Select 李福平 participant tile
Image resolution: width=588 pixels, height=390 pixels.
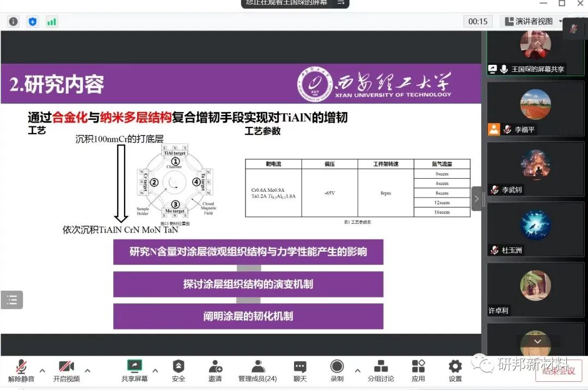coord(535,108)
